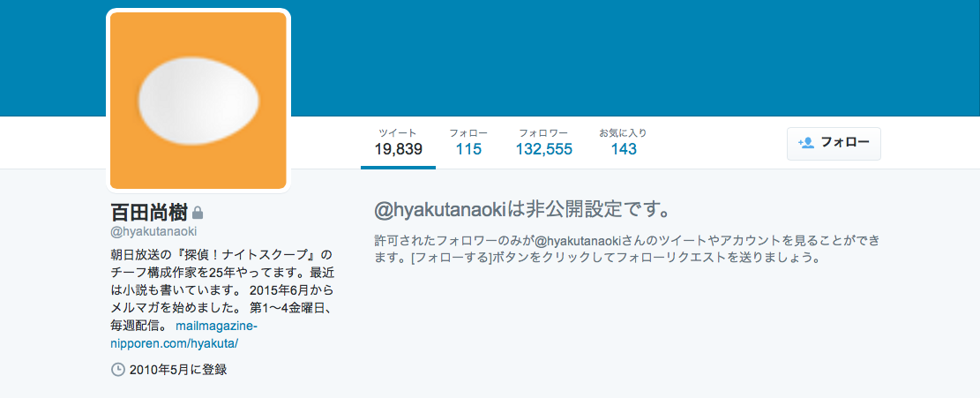Click the heading @hyakutanaokiは非公開設定です。
This screenshot has width=980, height=398.
point(522,209)
